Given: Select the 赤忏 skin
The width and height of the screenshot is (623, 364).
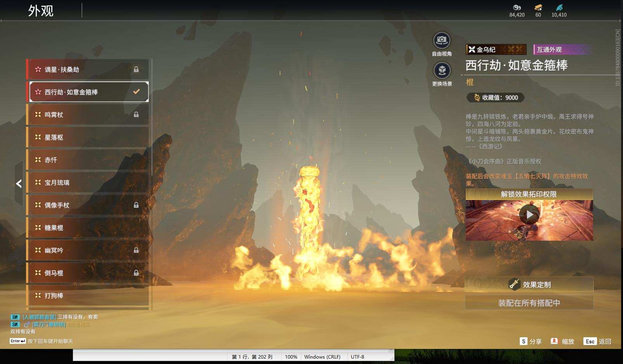Looking at the screenshot, I should point(87,160).
